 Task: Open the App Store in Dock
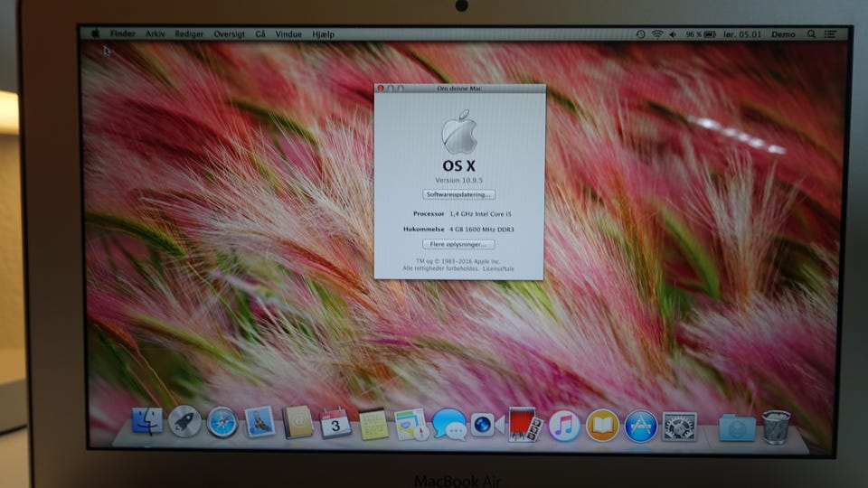640,426
